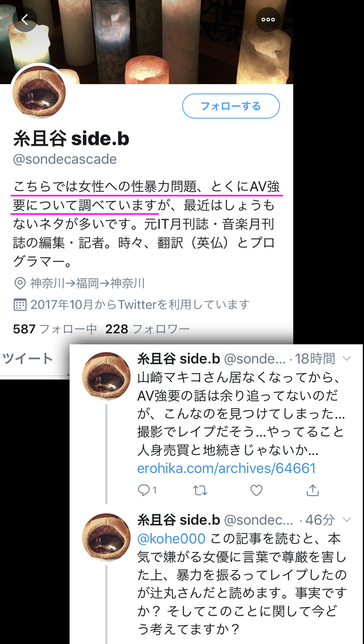View the 228 フォロワー list
This screenshot has height=644, width=364.
tap(147, 330)
